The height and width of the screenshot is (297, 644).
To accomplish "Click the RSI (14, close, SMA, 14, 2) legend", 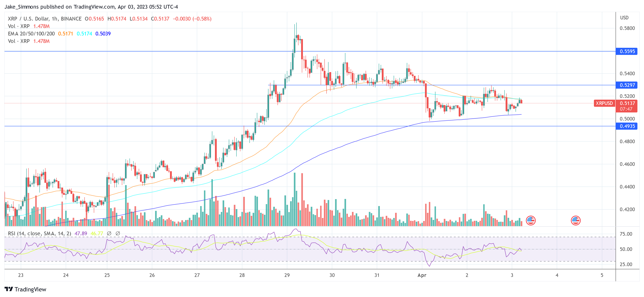I will click(x=39, y=234).
